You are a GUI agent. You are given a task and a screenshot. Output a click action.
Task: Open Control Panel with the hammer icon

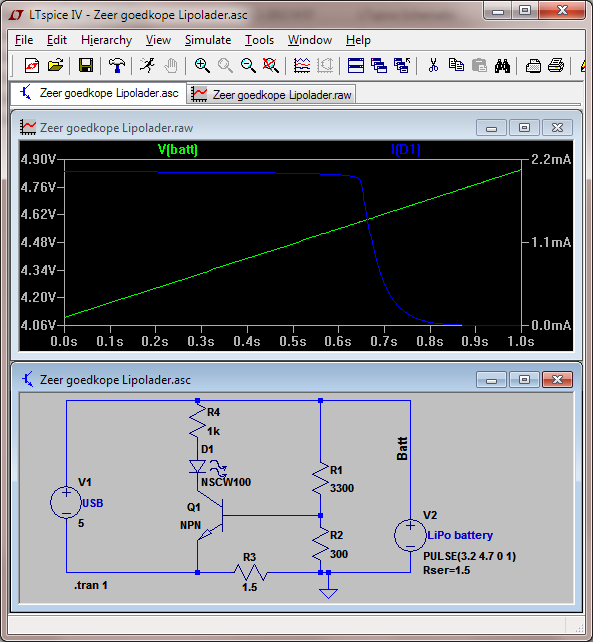click(x=117, y=66)
